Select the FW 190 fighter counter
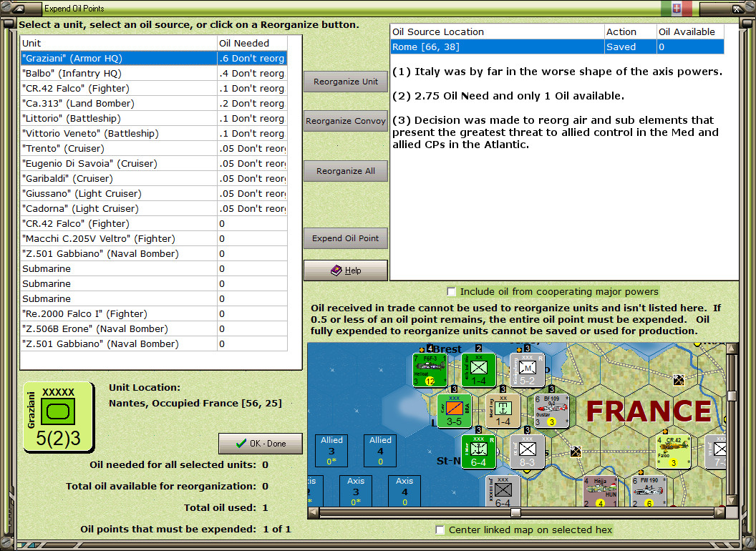 point(649,491)
